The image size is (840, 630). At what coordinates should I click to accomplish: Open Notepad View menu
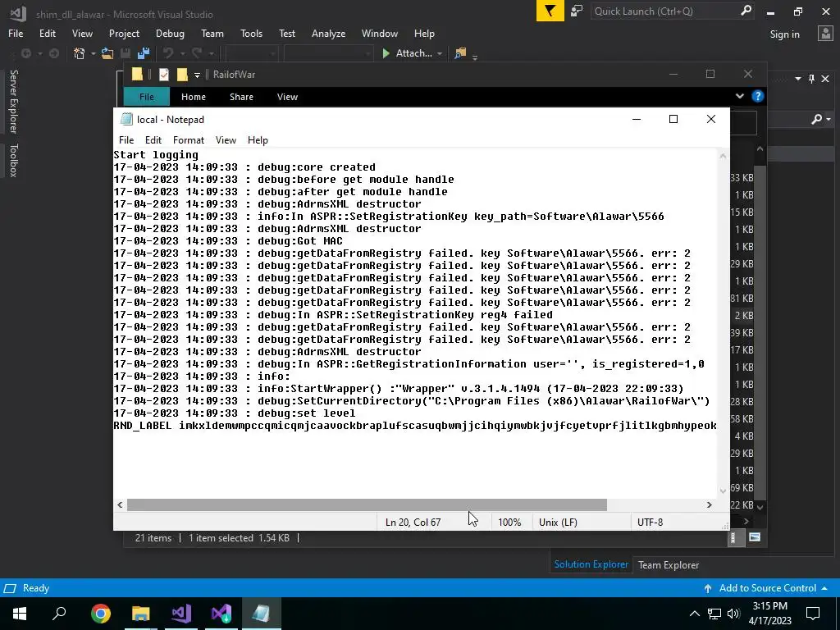click(226, 139)
